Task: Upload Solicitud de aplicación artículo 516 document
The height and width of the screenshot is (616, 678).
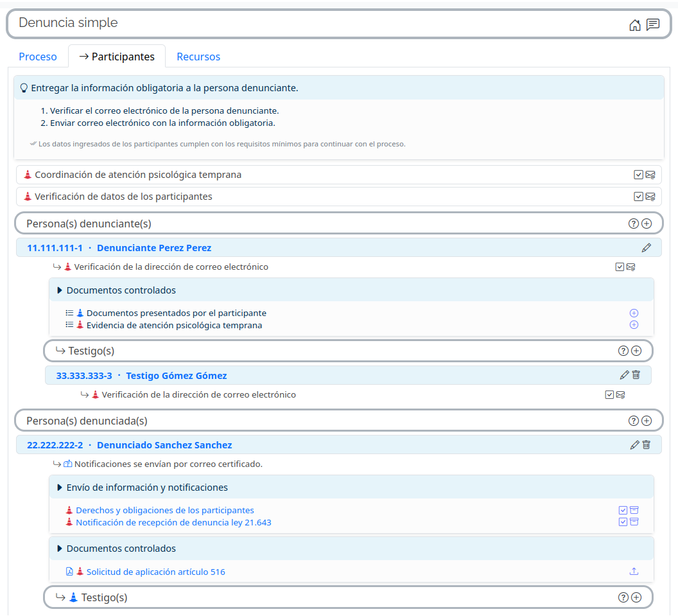Action: pyautogui.click(x=634, y=572)
